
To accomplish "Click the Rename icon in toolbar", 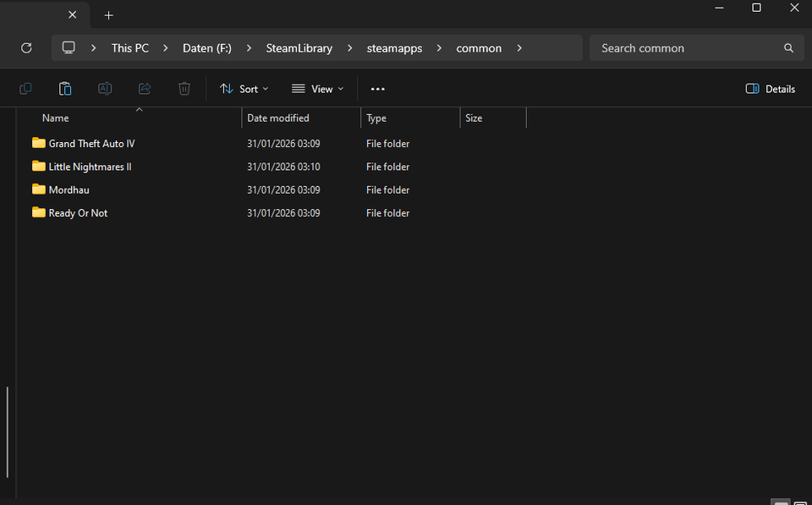I will click(105, 89).
